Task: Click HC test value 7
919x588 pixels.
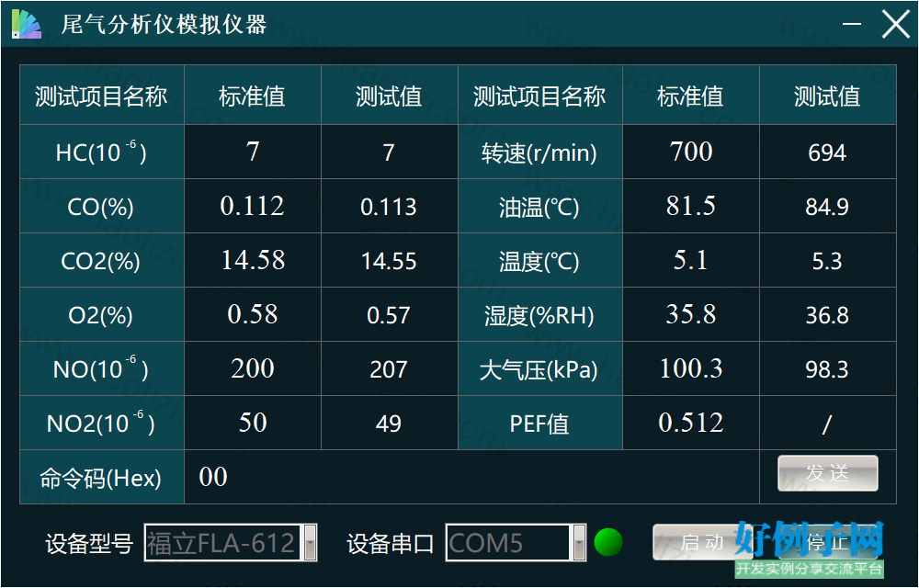Action: [x=389, y=152]
